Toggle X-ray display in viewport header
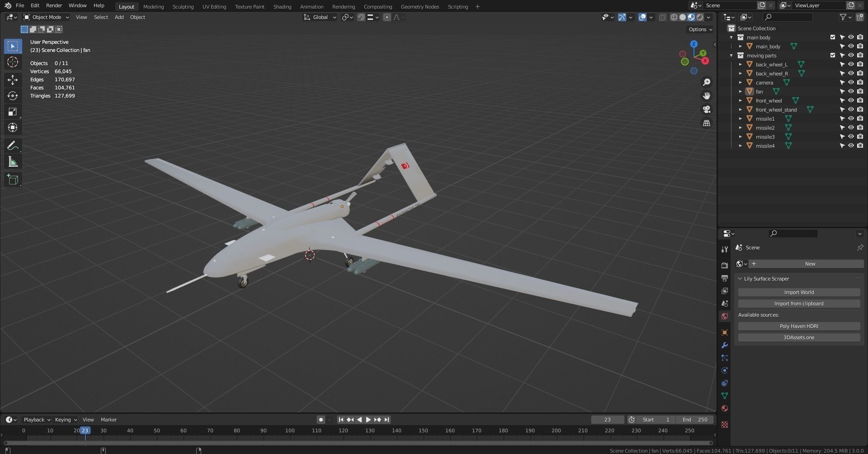 pyautogui.click(x=662, y=17)
